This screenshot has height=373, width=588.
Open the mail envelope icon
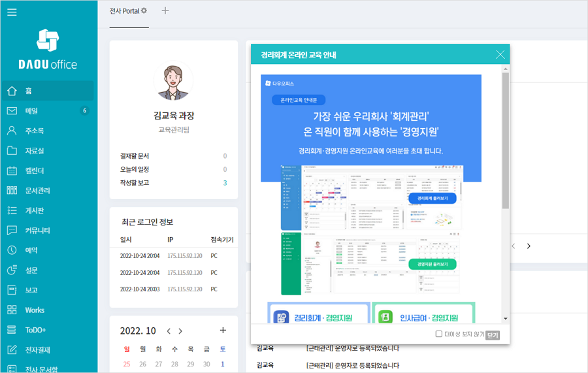click(12, 110)
